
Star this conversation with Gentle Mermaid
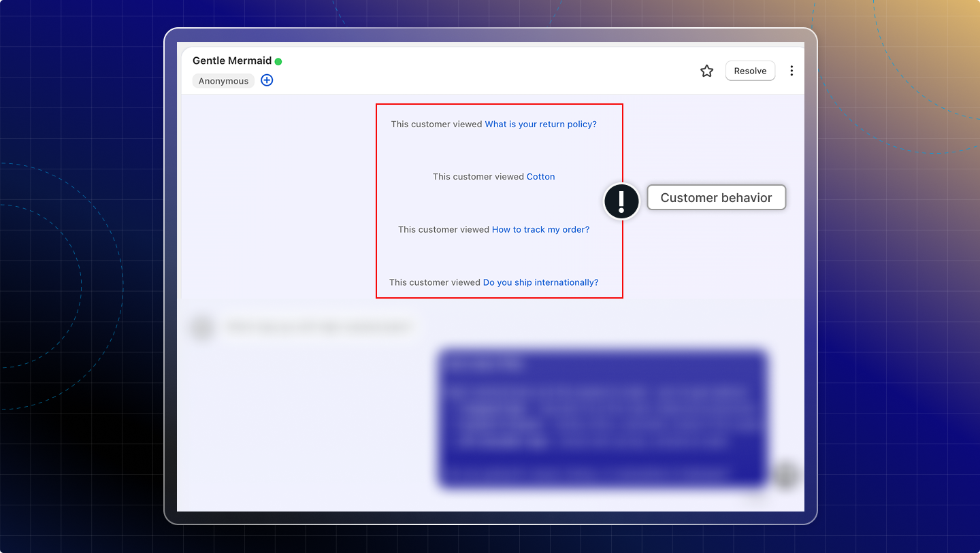coord(706,71)
